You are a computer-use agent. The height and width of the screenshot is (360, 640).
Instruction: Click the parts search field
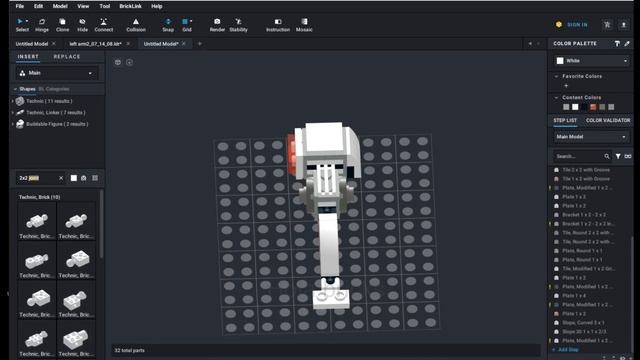pyautogui.click(x=37, y=178)
